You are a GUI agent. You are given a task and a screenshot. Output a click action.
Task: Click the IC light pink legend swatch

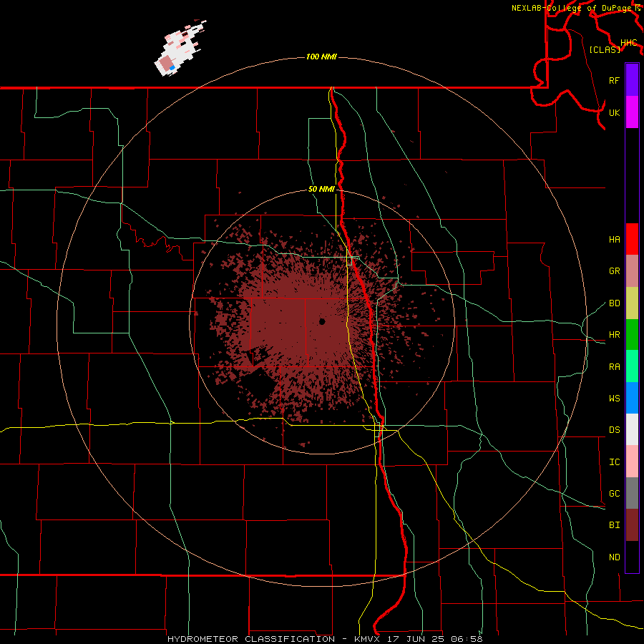click(x=632, y=462)
